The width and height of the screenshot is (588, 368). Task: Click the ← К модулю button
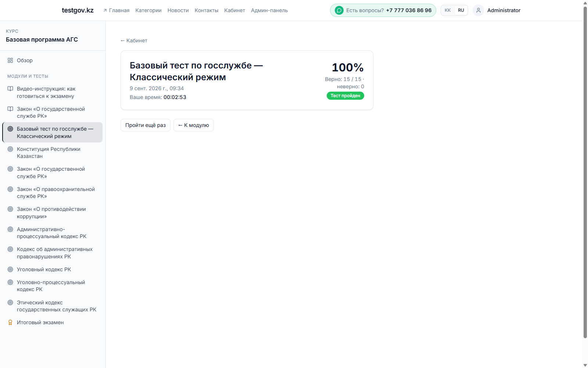pyautogui.click(x=194, y=125)
